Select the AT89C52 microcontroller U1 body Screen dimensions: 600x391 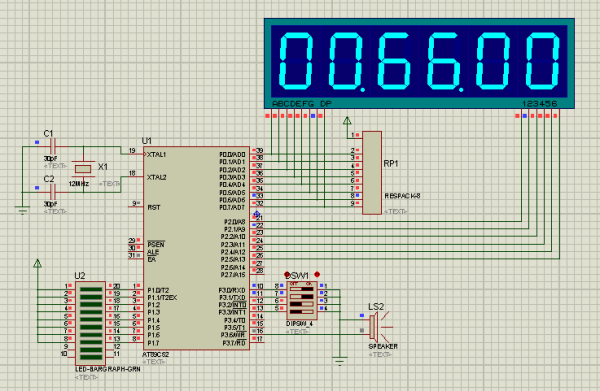click(196, 248)
